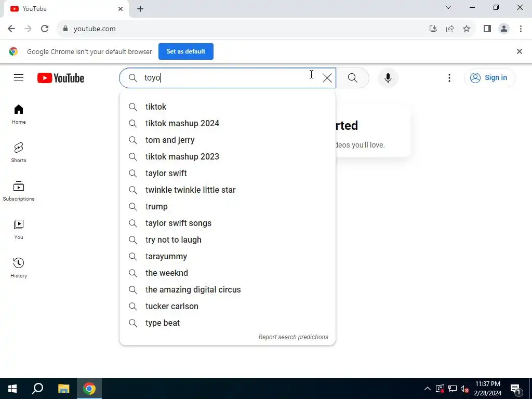View site information lock icon

(65, 29)
